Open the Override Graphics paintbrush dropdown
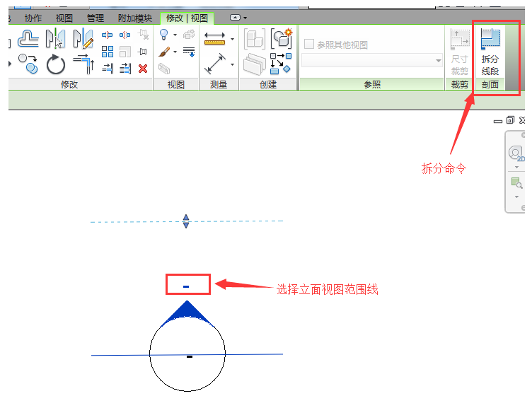 (175, 52)
